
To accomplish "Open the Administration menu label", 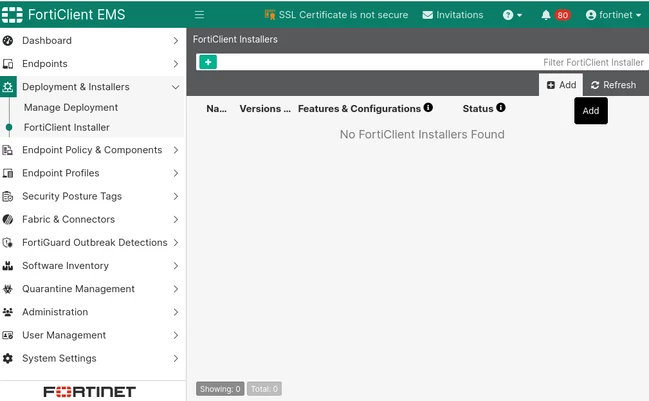I will [55, 312].
